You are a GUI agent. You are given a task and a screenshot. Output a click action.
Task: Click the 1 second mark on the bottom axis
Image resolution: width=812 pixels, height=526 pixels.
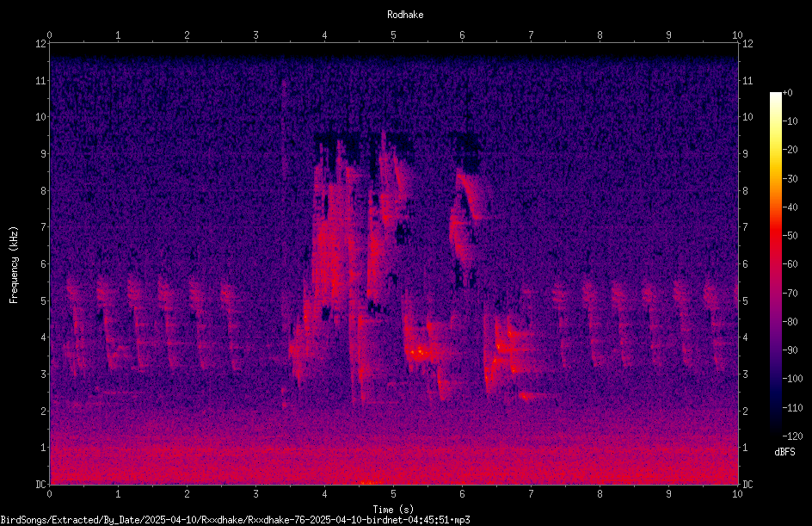pyautogui.click(x=118, y=494)
